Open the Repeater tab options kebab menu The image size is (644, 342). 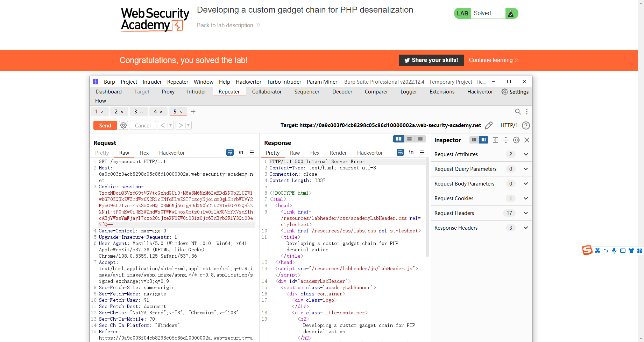(x=527, y=112)
